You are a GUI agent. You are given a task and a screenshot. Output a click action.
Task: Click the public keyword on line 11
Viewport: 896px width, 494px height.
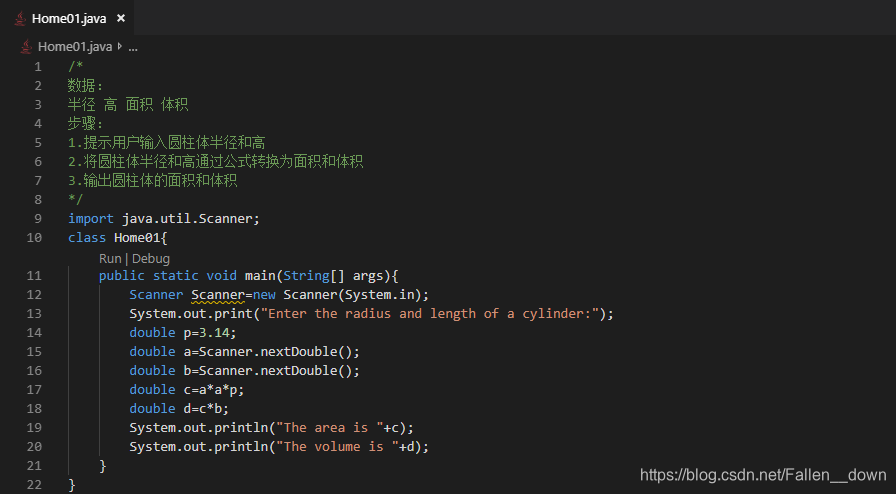[122, 276]
